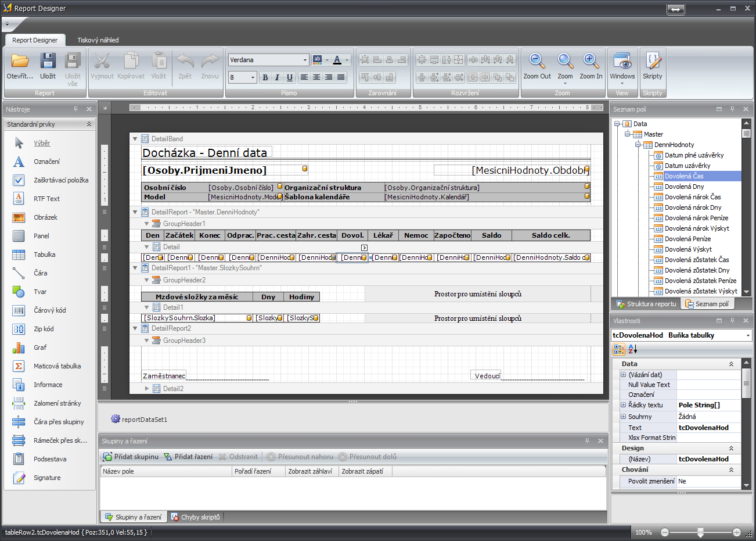The width and height of the screenshot is (756, 541).
Task: Click the Zoom Out magnifier
Action: click(537, 66)
